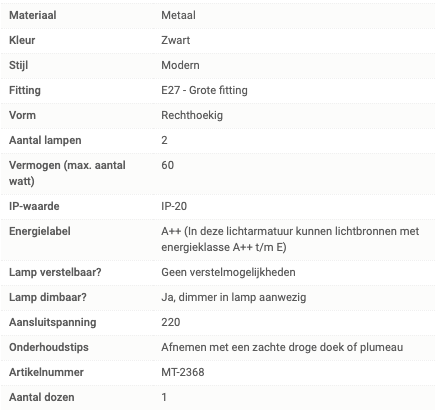Click the Metaal value

tap(178, 15)
